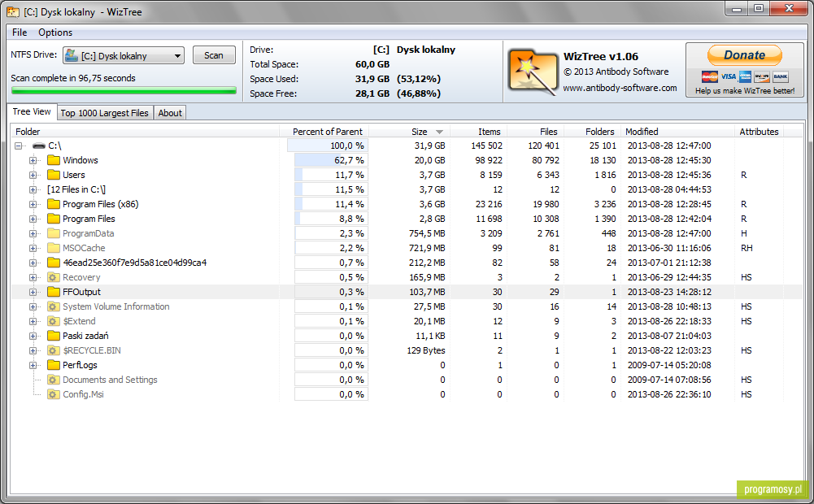Click the 46ead25e360f7e9d5a81ce04d99ca4 folder icon

pyautogui.click(x=54, y=262)
